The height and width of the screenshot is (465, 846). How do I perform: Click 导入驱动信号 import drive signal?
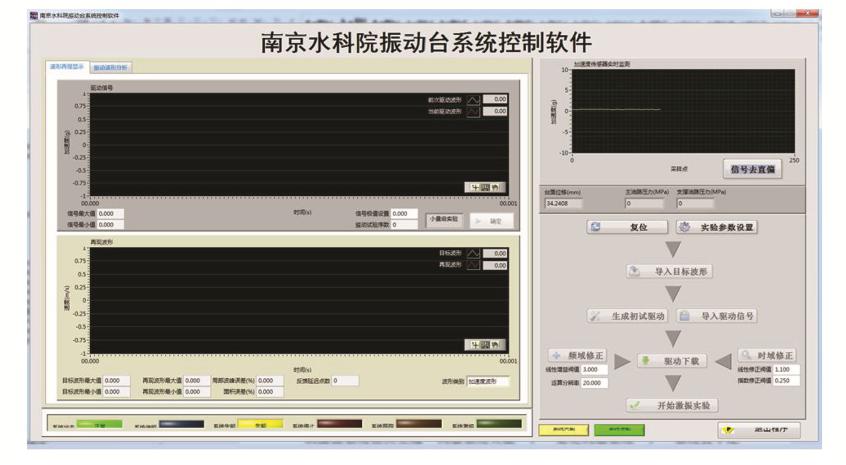click(716, 315)
